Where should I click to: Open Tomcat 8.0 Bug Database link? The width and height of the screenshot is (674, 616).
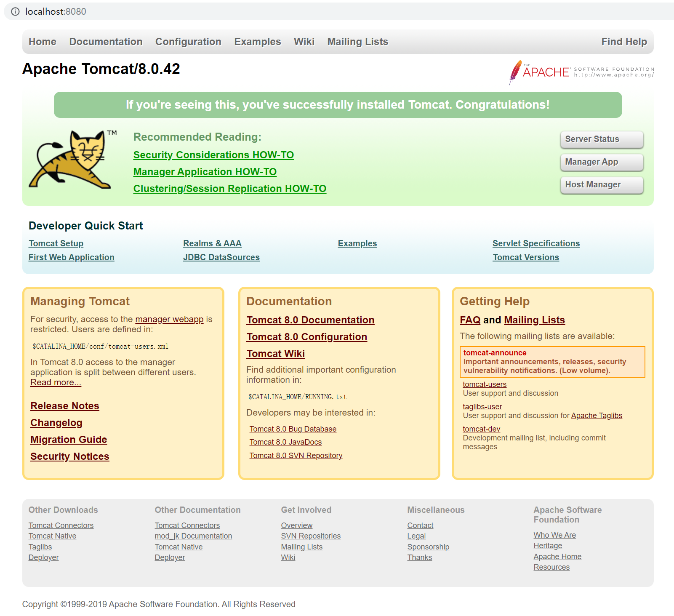[x=293, y=429]
